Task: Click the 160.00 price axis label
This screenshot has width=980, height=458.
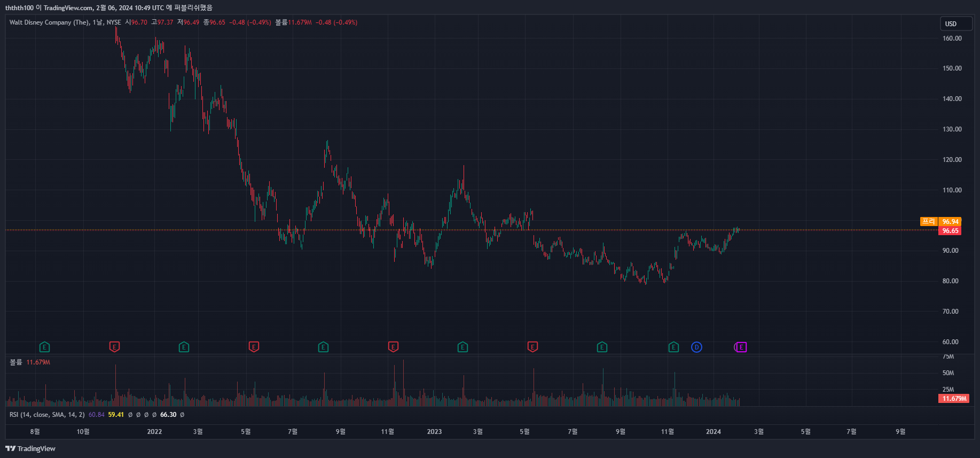Action: [x=952, y=38]
